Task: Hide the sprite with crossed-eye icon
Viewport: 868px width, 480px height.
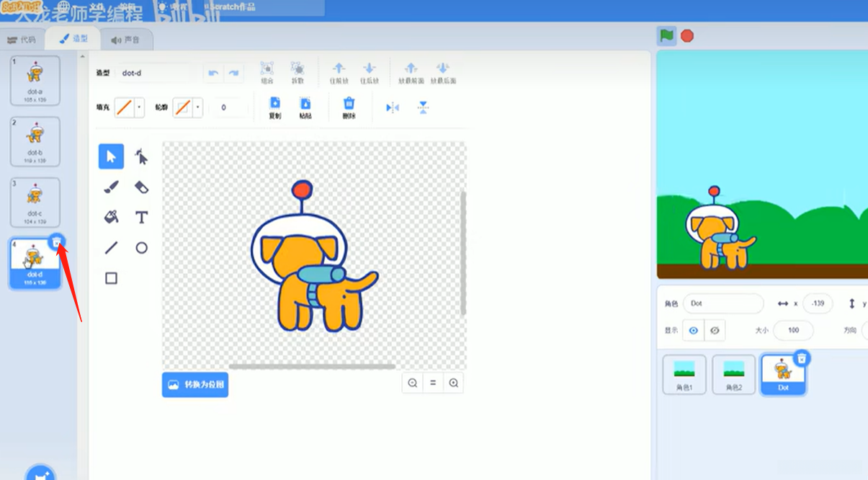Action: (715, 330)
